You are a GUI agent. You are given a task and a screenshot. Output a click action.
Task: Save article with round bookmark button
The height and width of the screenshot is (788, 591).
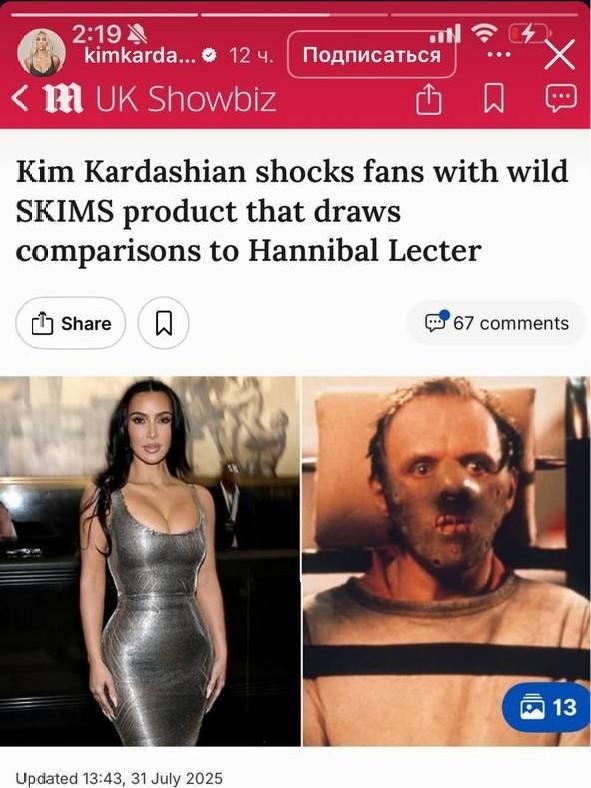[x=164, y=323]
